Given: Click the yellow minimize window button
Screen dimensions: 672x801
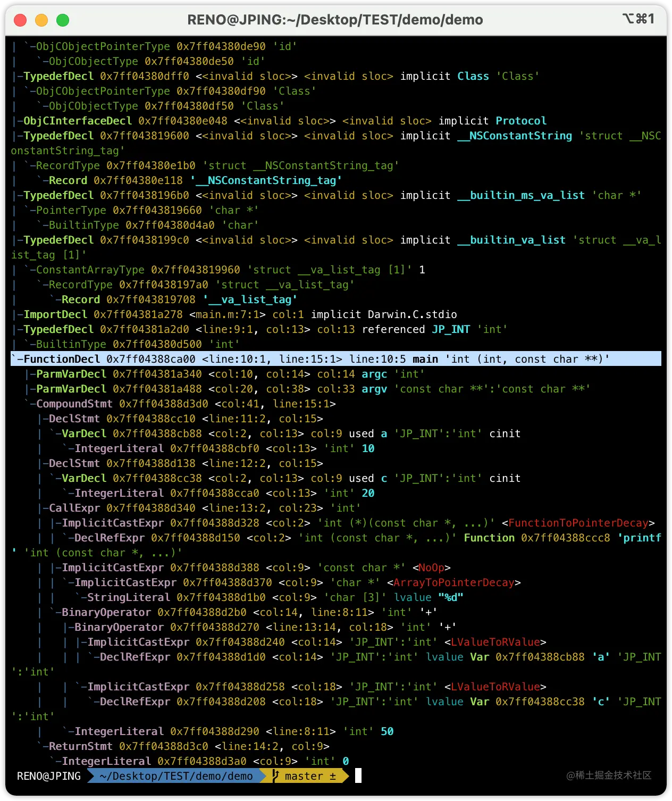Looking at the screenshot, I should (41, 20).
